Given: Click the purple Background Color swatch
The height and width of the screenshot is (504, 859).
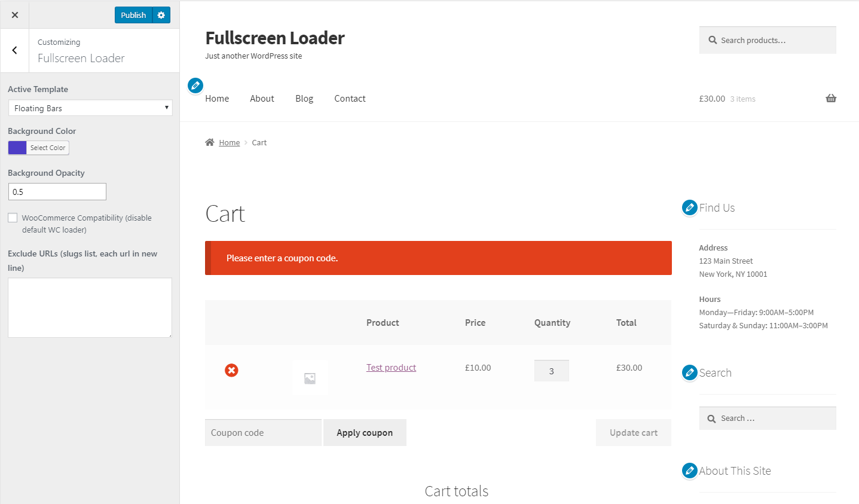Looking at the screenshot, I should click(17, 148).
